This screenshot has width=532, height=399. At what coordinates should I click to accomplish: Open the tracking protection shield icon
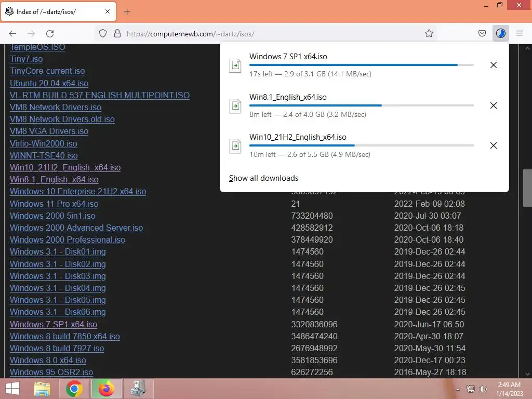click(103, 33)
